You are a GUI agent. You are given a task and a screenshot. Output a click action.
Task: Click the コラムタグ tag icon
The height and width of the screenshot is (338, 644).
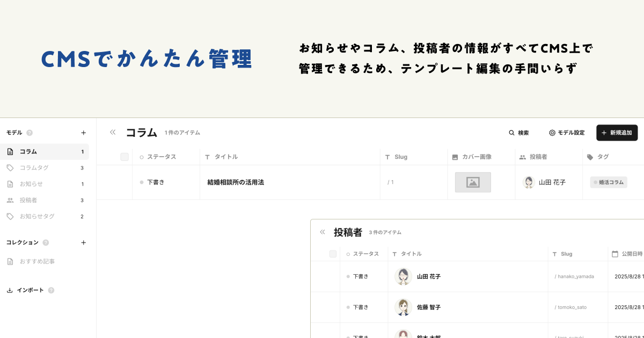(x=10, y=168)
